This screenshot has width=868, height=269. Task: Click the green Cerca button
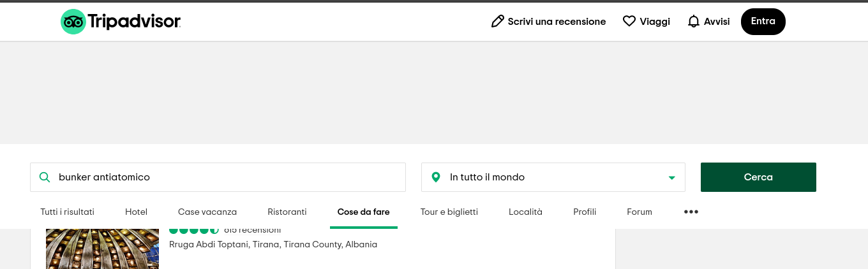click(758, 177)
